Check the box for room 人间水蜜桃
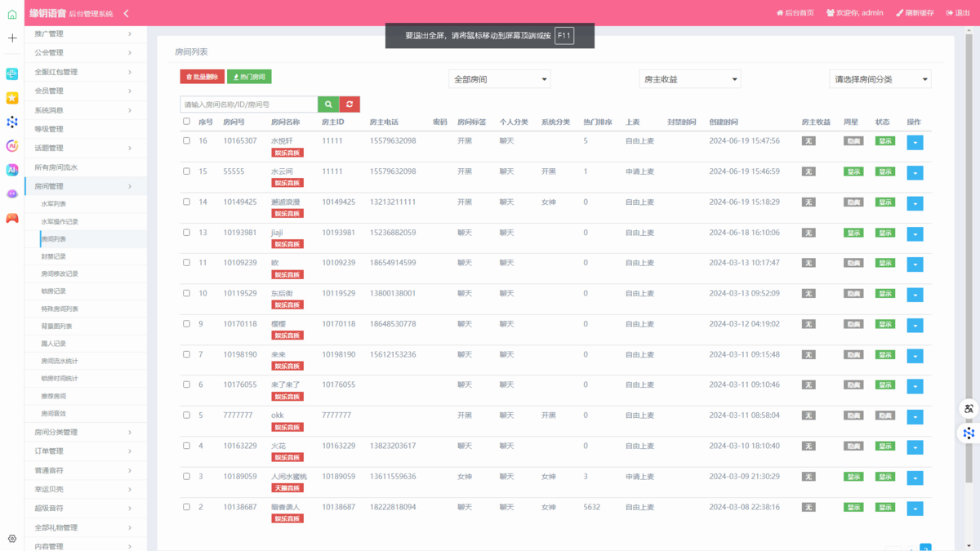The image size is (980, 551). [186, 477]
